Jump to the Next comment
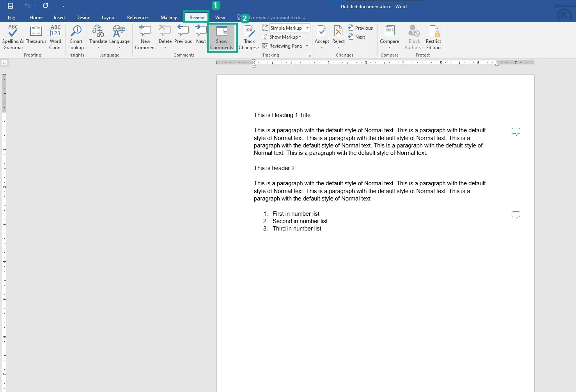The height and width of the screenshot is (392, 576). [x=201, y=37]
